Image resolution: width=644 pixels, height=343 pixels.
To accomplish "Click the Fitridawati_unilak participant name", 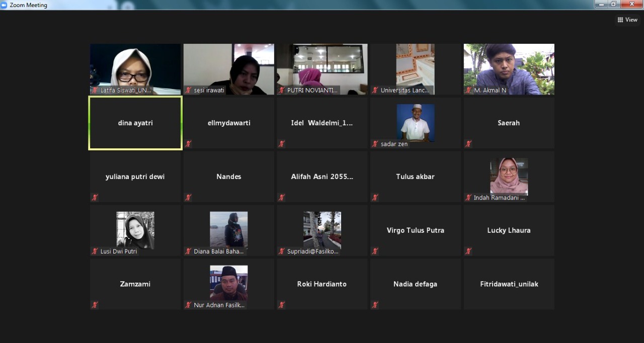I will coord(509,284).
